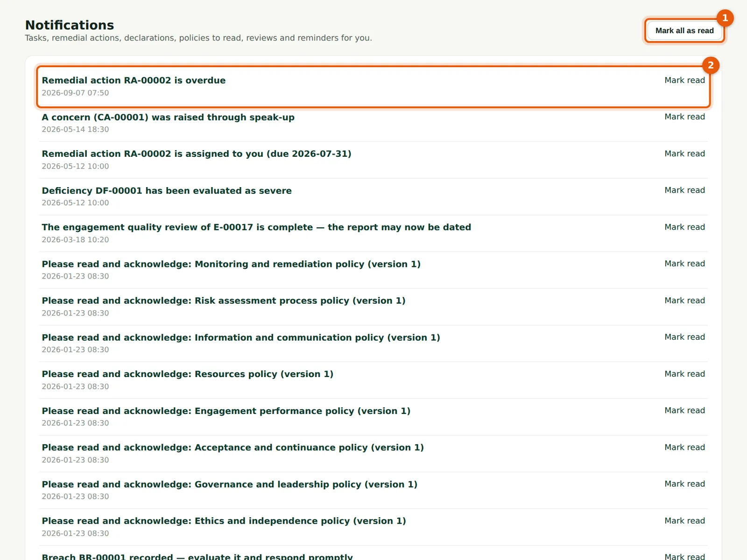This screenshot has width=747, height=560.
Task: Mark the Risk assessment process policy as read
Action: (x=684, y=301)
